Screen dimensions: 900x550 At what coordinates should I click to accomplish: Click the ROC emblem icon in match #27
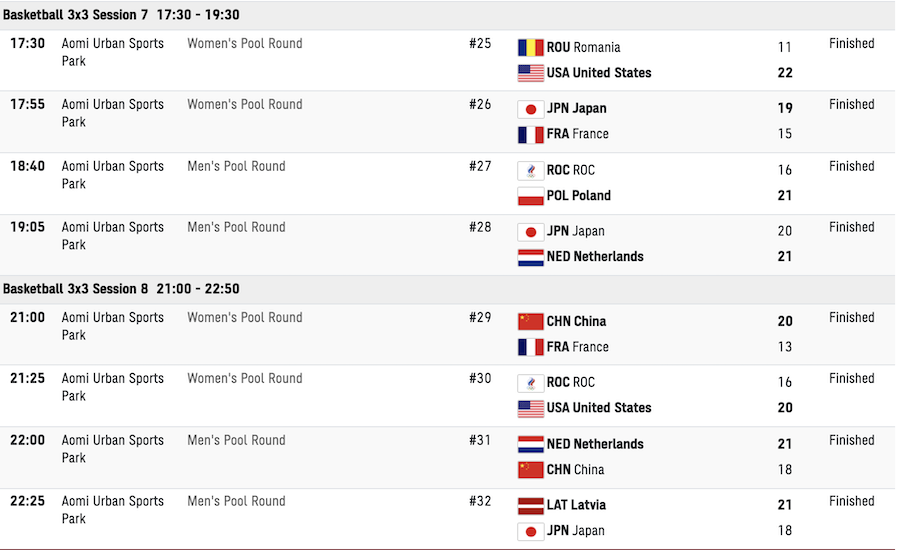pos(530,171)
